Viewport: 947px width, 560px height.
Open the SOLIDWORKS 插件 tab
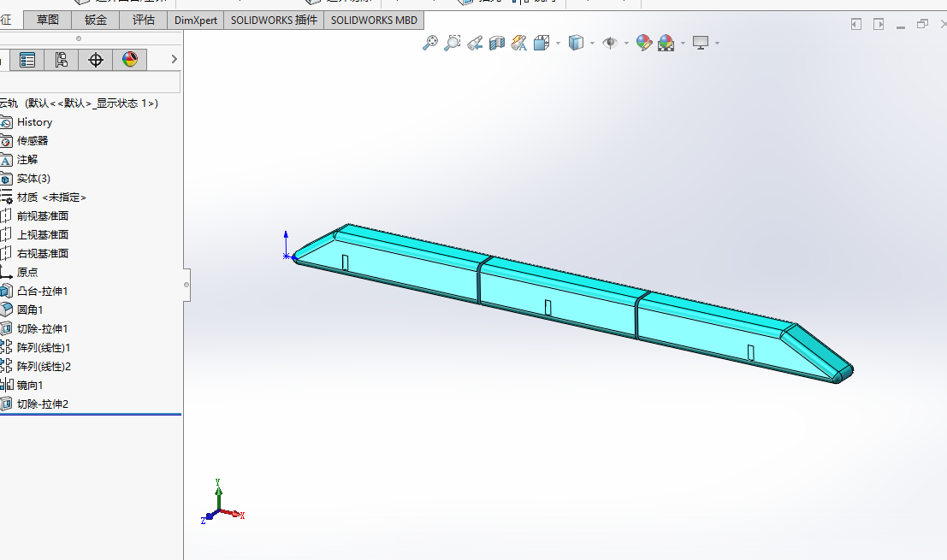[274, 20]
